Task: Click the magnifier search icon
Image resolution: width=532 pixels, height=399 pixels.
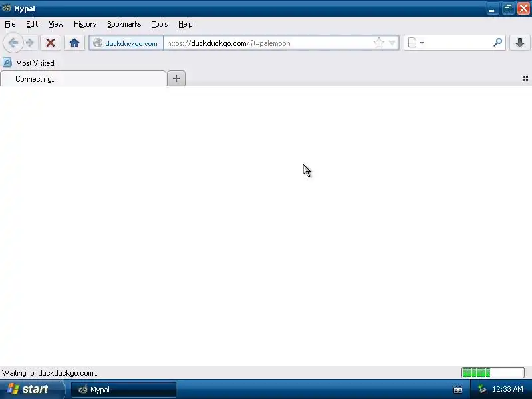Action: [497, 43]
